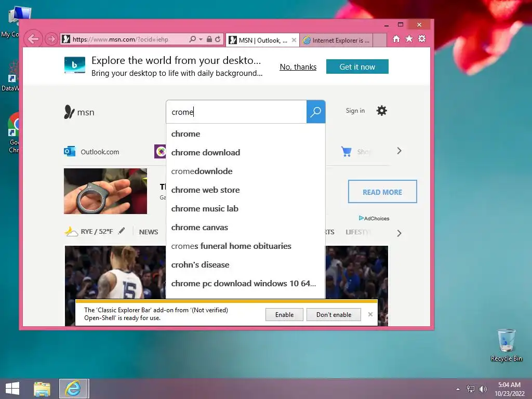Select the Recycle Bin desktop icon

[x=506, y=345]
